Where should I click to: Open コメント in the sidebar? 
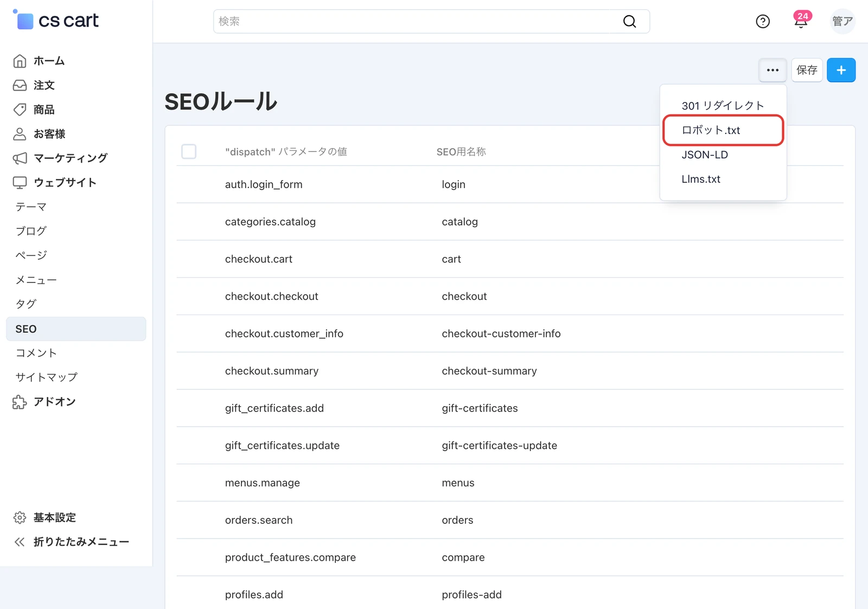(36, 353)
